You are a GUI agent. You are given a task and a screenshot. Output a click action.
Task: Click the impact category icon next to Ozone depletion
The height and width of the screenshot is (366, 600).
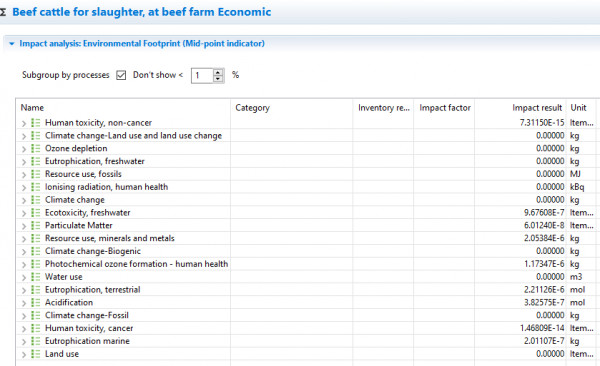pyautogui.click(x=36, y=148)
